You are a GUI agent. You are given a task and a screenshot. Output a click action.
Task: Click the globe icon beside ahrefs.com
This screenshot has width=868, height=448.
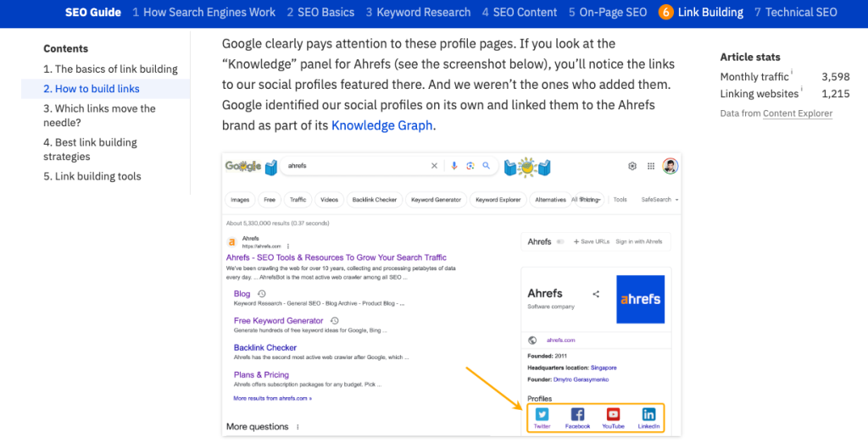click(x=532, y=340)
